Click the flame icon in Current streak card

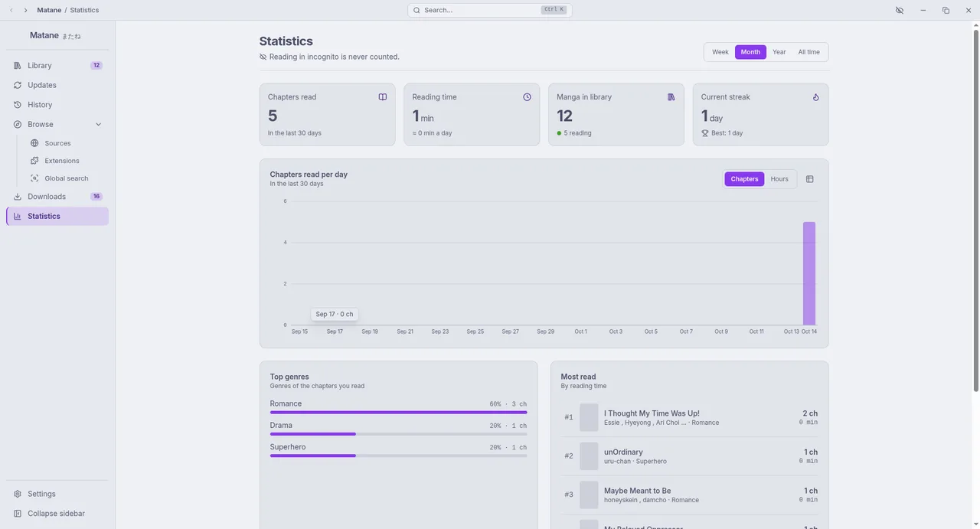(x=816, y=97)
